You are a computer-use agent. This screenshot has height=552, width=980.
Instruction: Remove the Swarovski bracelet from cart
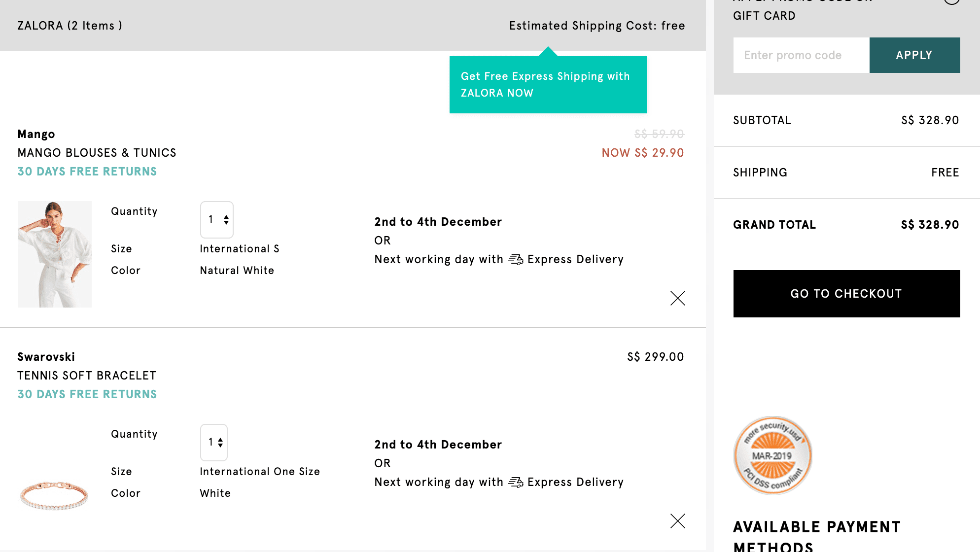pyautogui.click(x=678, y=521)
